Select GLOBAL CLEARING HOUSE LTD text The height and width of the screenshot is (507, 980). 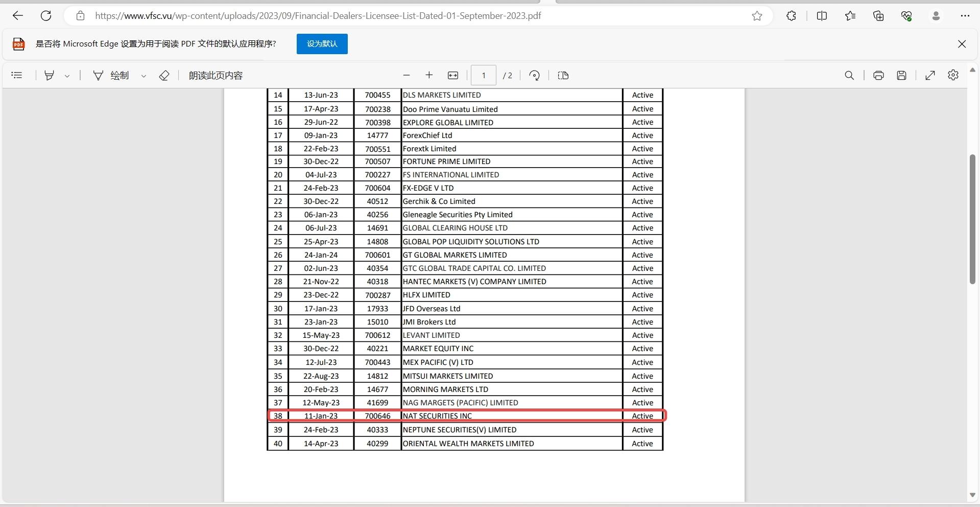455,228
